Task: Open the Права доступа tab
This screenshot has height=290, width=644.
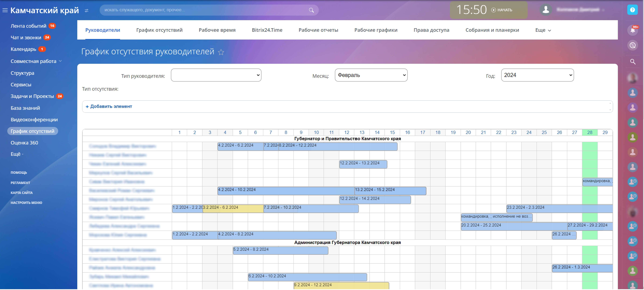Action: (x=431, y=30)
